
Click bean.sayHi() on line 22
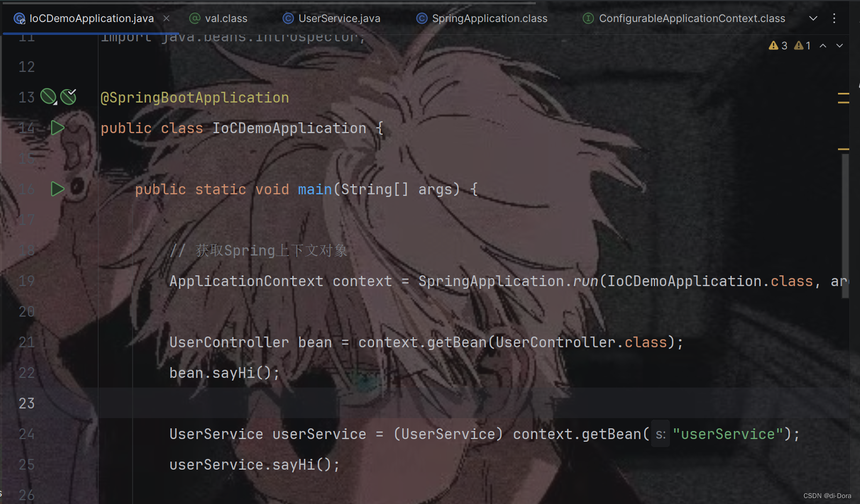coord(221,373)
